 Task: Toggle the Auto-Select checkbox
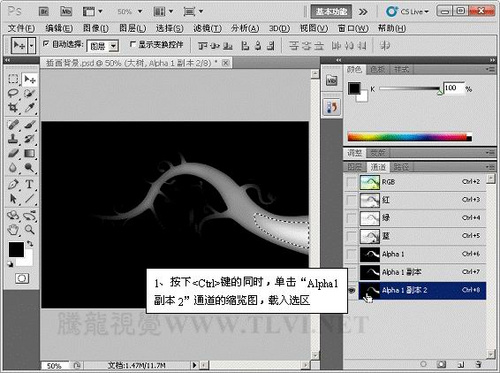[46, 43]
